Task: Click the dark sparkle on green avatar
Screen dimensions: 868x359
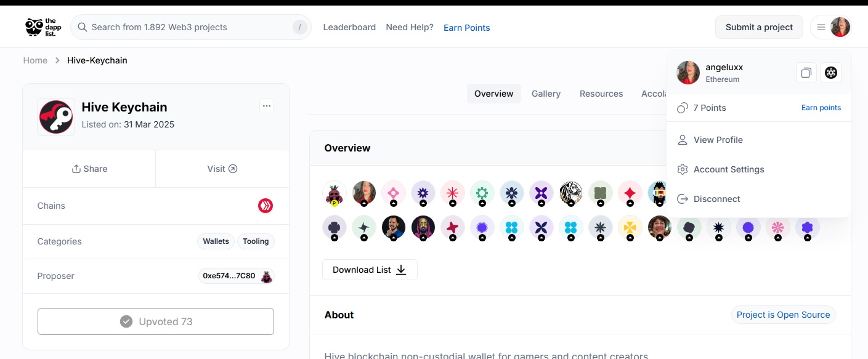Action: point(364,228)
